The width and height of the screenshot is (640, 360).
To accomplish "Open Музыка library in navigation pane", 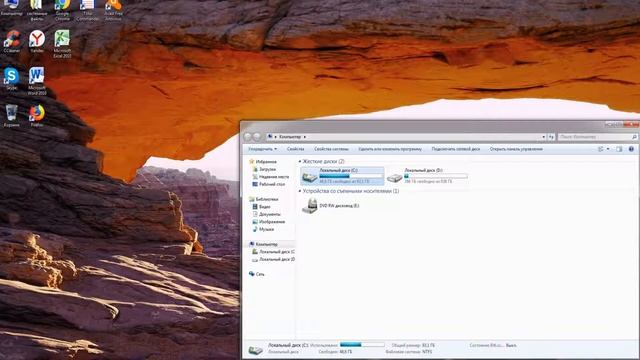I will tap(263, 229).
